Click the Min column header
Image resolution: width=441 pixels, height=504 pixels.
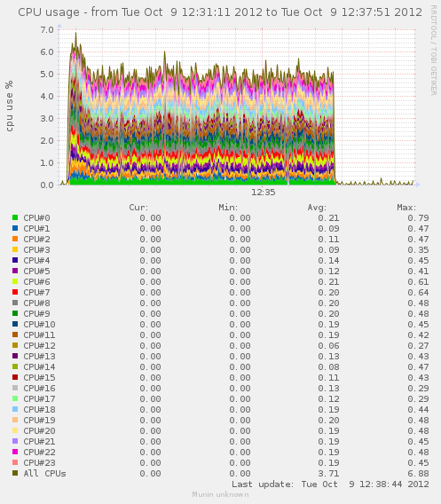228,208
